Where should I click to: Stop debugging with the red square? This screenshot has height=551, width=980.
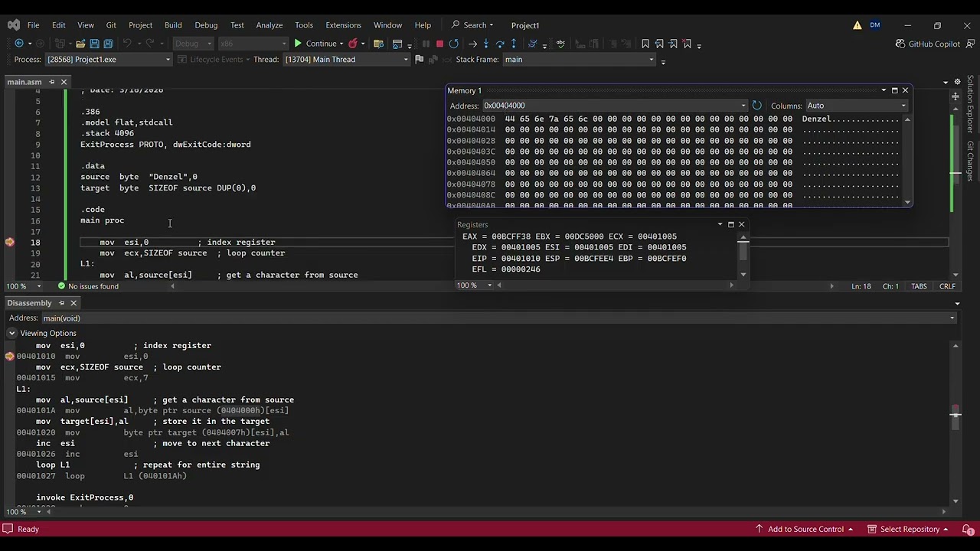439,44
